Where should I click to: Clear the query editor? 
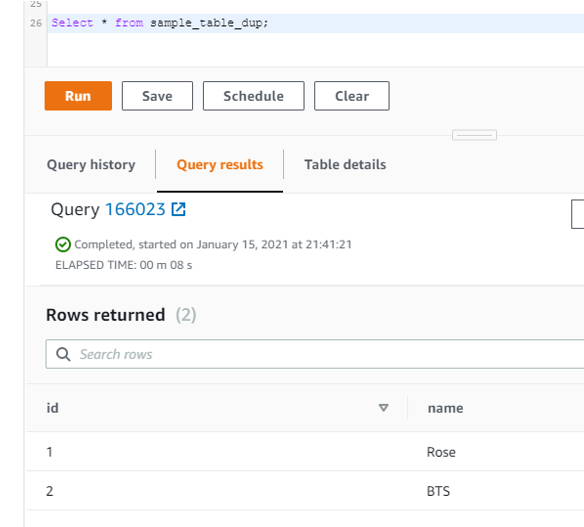(x=352, y=96)
